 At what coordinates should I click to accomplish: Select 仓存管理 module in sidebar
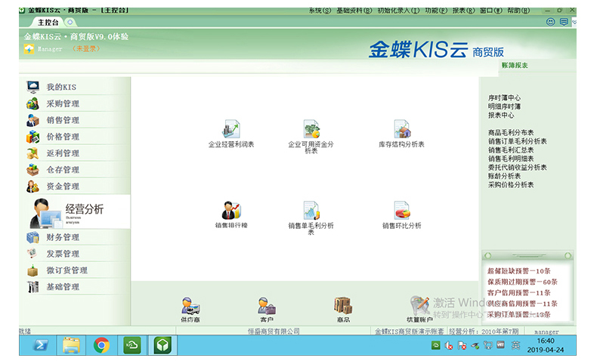tap(75, 170)
